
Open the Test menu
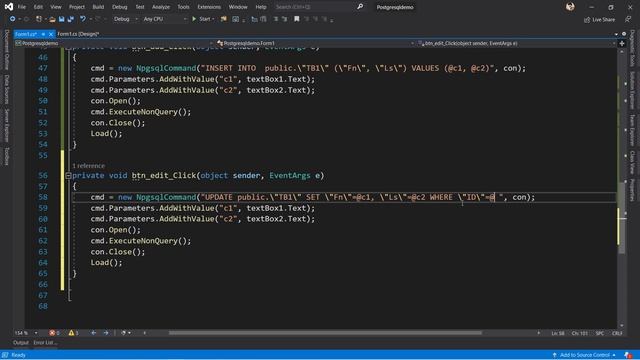click(x=140, y=7)
